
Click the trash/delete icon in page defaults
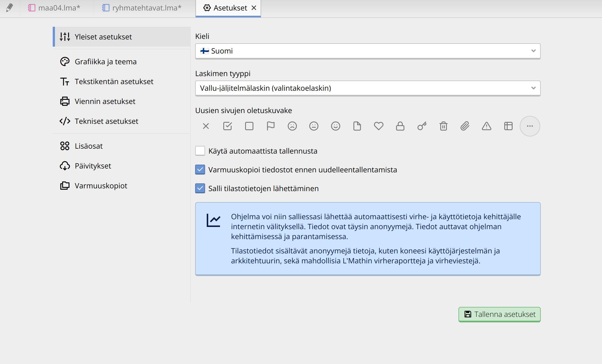pyautogui.click(x=443, y=126)
